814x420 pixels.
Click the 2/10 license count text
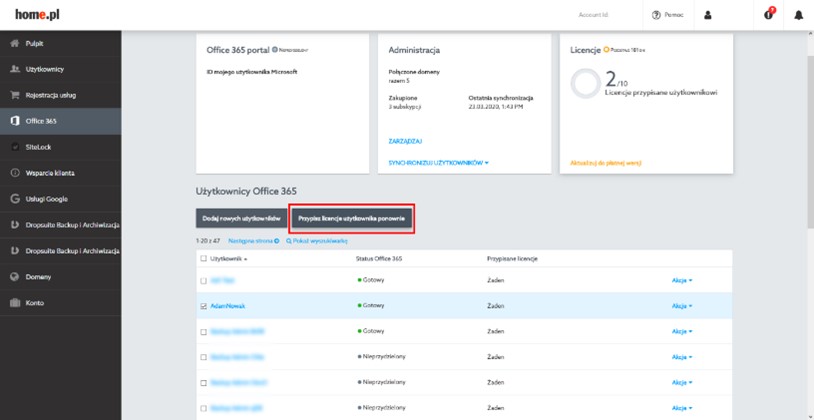[x=617, y=79]
